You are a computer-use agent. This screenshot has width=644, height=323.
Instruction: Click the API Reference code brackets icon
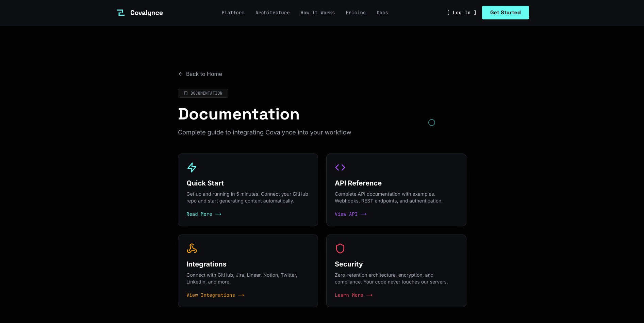point(340,167)
